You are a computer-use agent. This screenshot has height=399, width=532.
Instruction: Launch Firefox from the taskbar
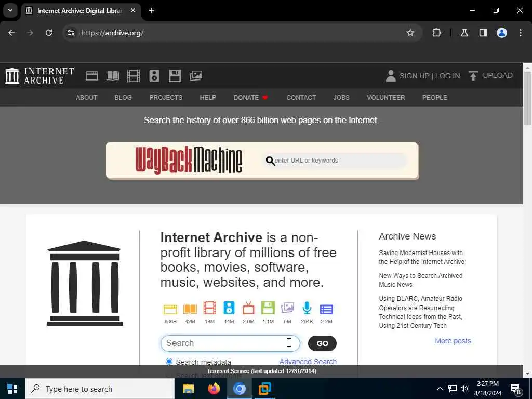pos(214,389)
